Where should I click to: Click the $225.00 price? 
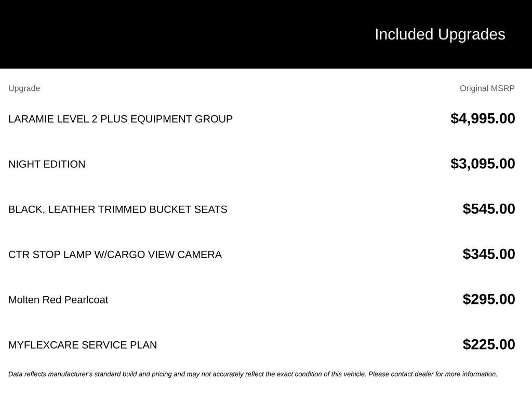point(488,344)
